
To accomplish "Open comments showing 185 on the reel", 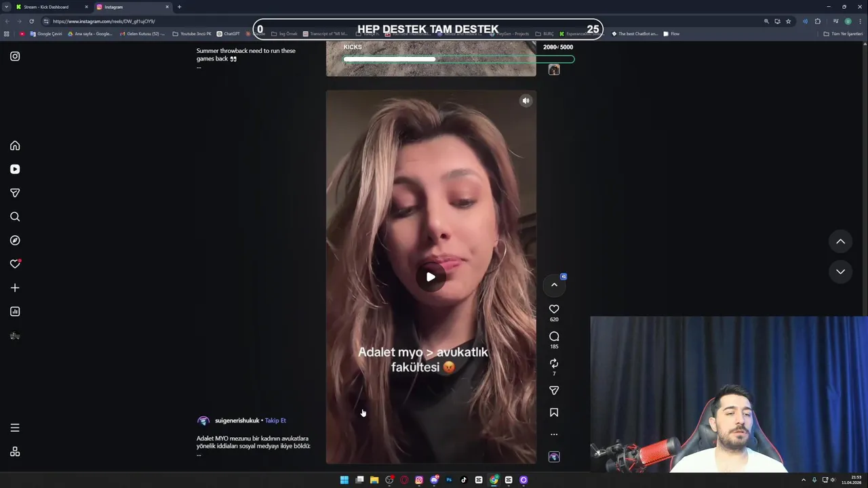I will (x=554, y=336).
